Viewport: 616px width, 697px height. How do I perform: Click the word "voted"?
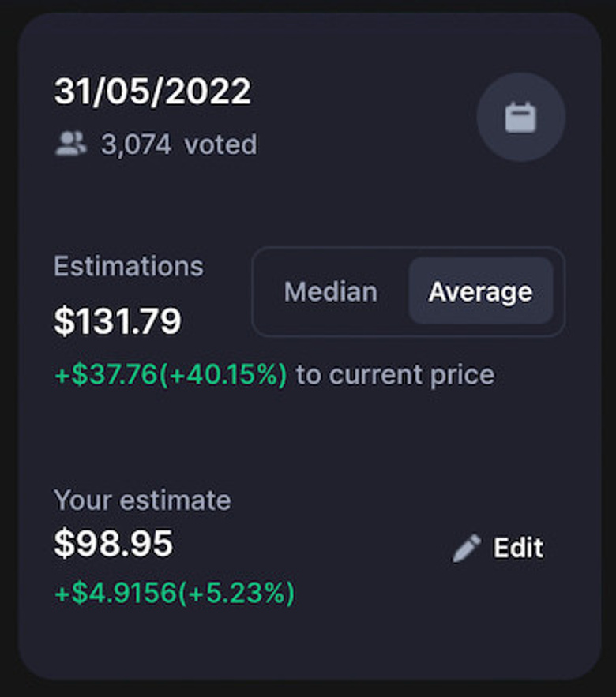pos(220,144)
